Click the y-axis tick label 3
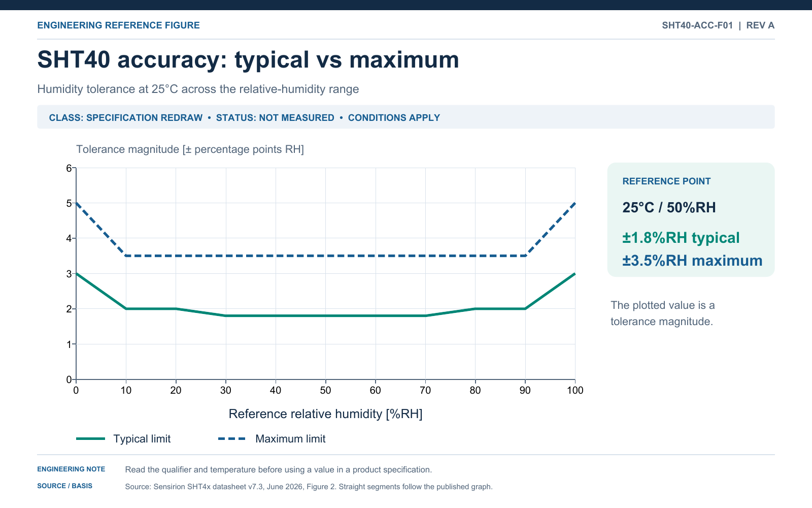Viewport: 812px width, 508px height. click(x=69, y=274)
